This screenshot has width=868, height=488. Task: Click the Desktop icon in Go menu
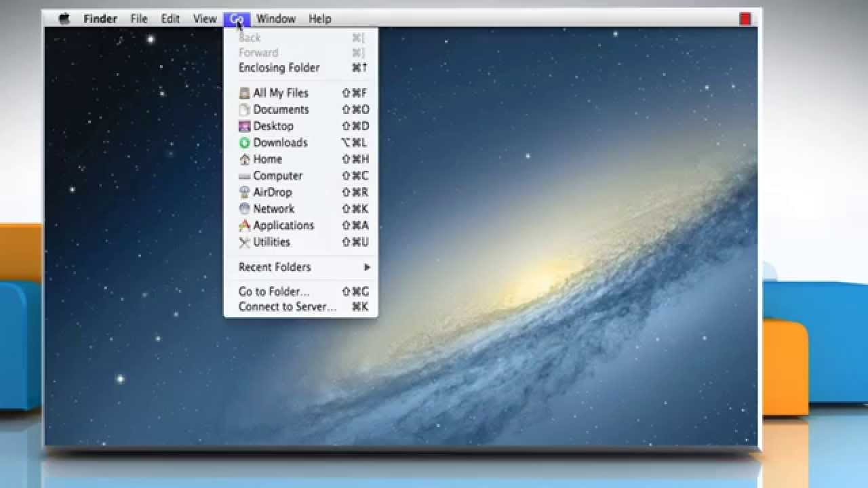pyautogui.click(x=245, y=126)
